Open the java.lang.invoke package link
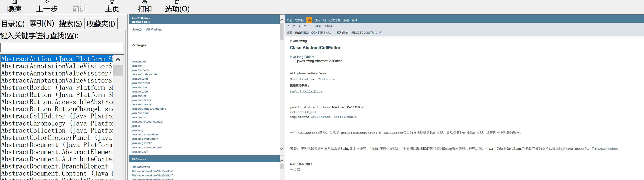Viewport: 644px width, 180px height. pos(142,143)
